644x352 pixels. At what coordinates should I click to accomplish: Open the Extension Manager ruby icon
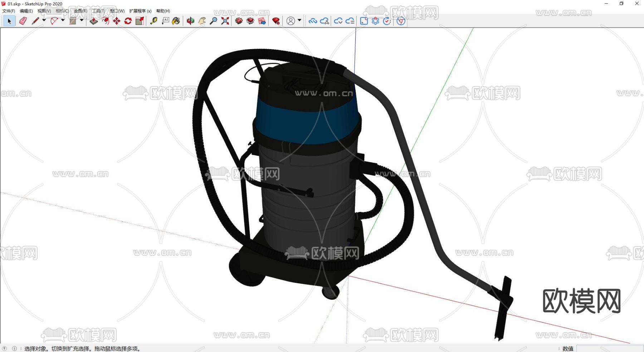276,21
